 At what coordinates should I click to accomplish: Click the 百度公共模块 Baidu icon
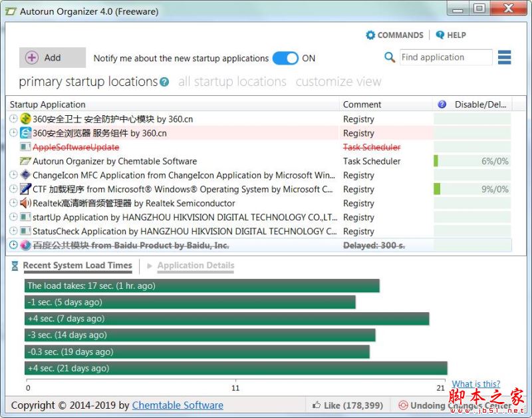(25, 245)
